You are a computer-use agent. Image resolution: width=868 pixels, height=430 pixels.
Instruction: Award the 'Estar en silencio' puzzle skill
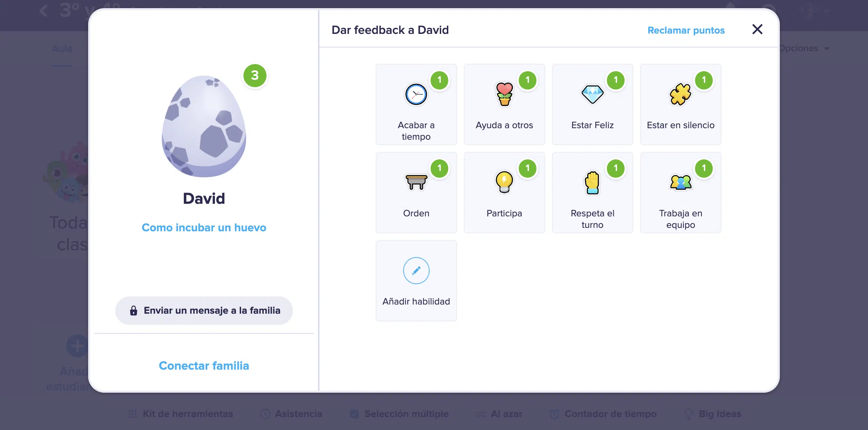(x=680, y=104)
